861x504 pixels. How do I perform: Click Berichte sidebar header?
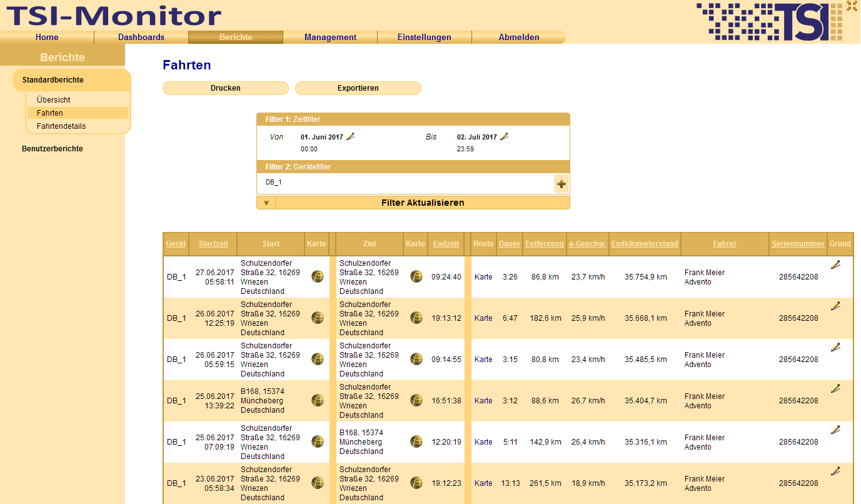point(63,58)
